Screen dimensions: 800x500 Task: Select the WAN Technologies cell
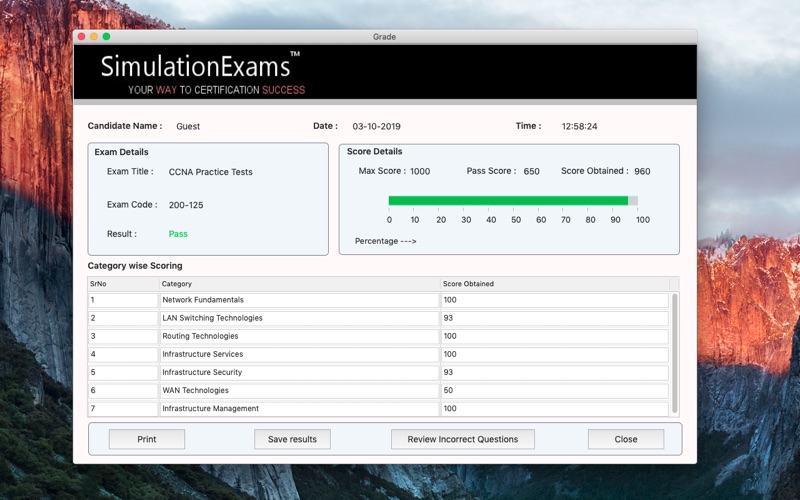[299, 390]
